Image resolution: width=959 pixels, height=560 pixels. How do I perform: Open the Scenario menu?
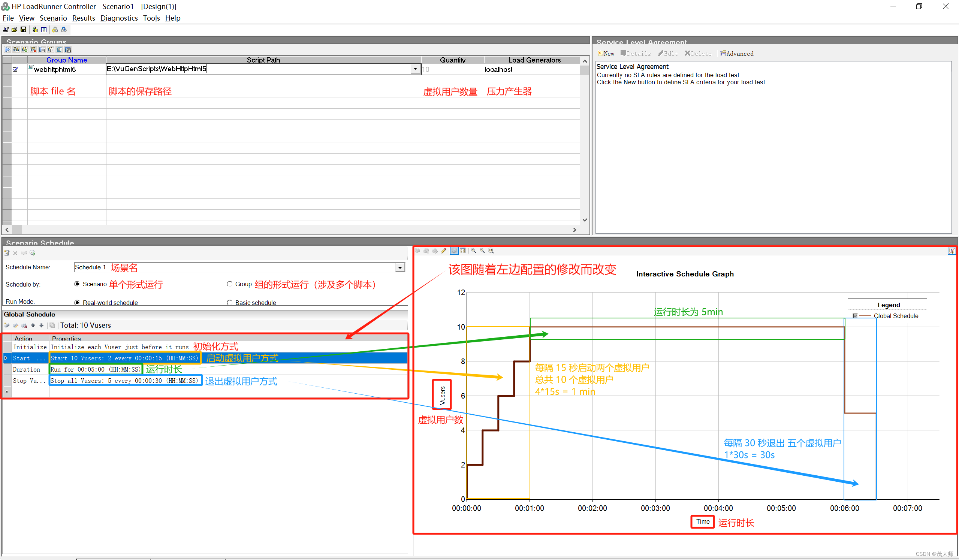53,18
